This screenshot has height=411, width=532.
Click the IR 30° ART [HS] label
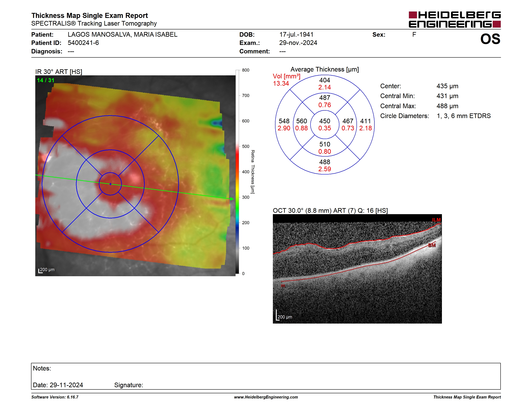(x=59, y=72)
